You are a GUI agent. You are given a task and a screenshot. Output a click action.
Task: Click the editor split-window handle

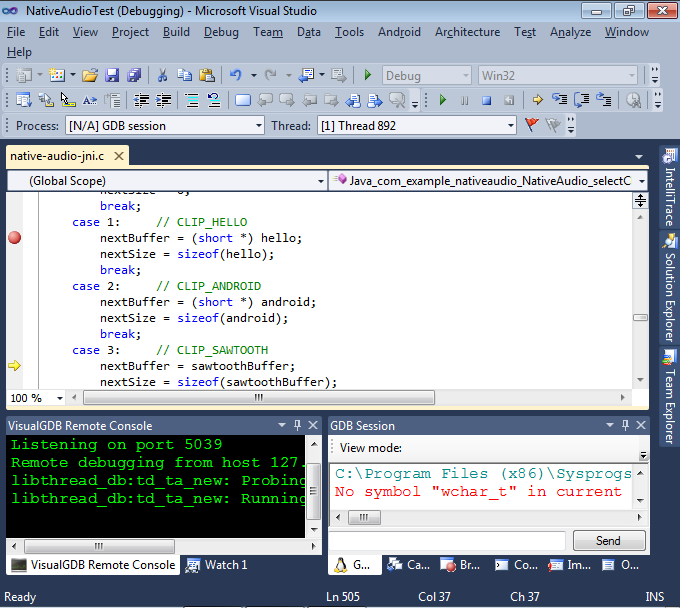click(641, 201)
